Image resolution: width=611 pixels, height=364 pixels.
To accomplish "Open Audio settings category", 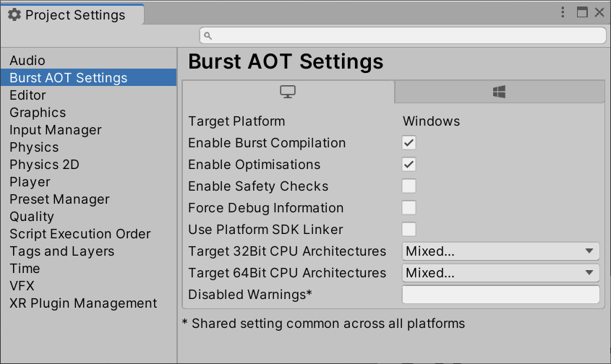I will click(x=27, y=61).
